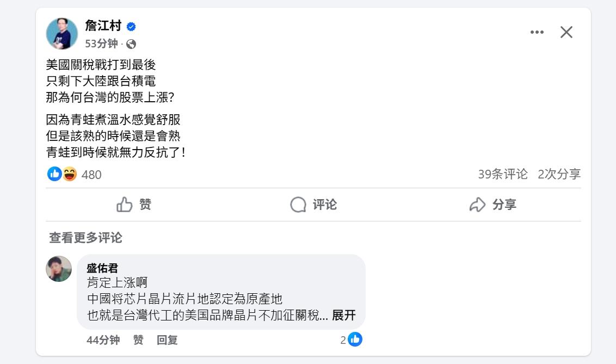View the 2次分享 shares list

tap(559, 174)
